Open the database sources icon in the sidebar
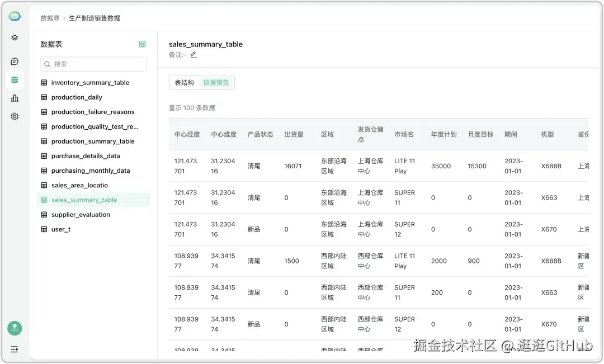 coord(14,79)
